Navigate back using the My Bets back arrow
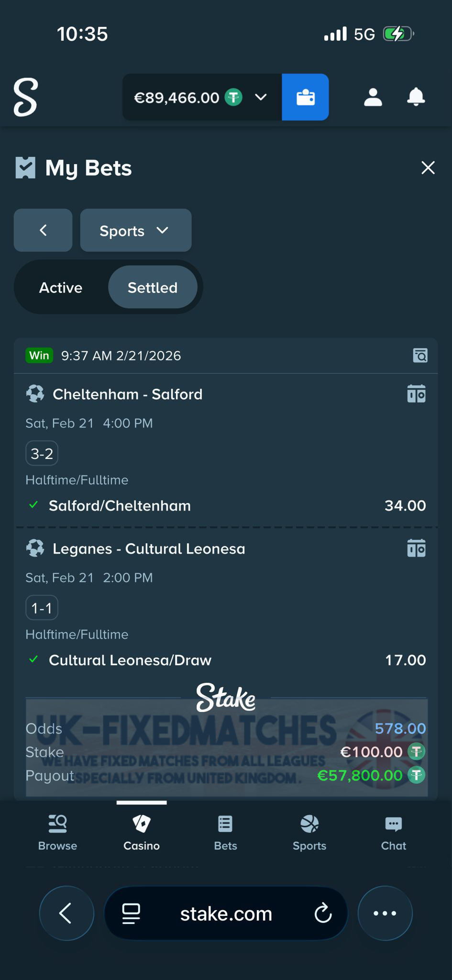Viewport: 452px width, 980px height. [43, 230]
